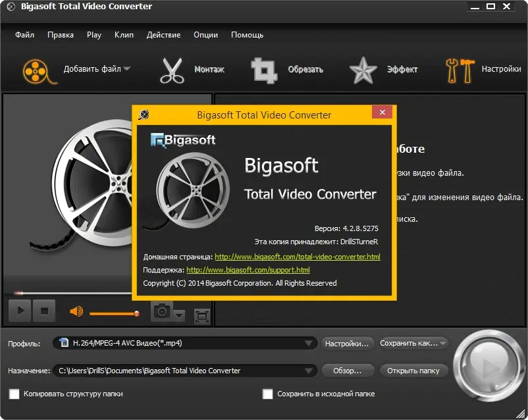Click the file icon in Профиль field
Screen dimensions: 528x420
tap(64, 342)
